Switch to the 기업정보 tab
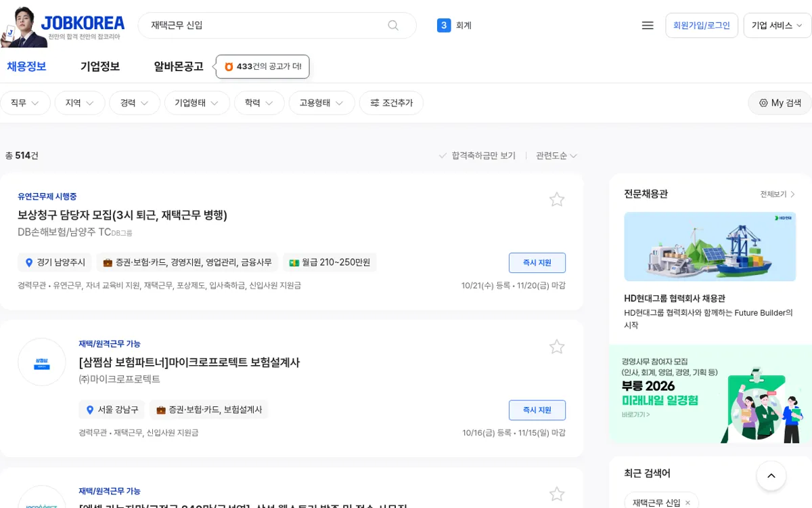 click(100, 66)
